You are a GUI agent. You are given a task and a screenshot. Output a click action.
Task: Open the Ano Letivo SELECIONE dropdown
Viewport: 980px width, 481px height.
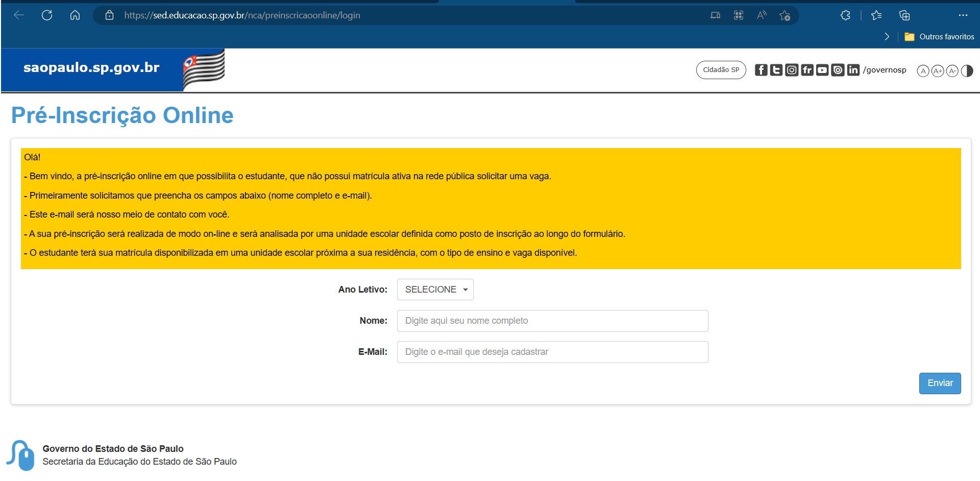click(435, 290)
